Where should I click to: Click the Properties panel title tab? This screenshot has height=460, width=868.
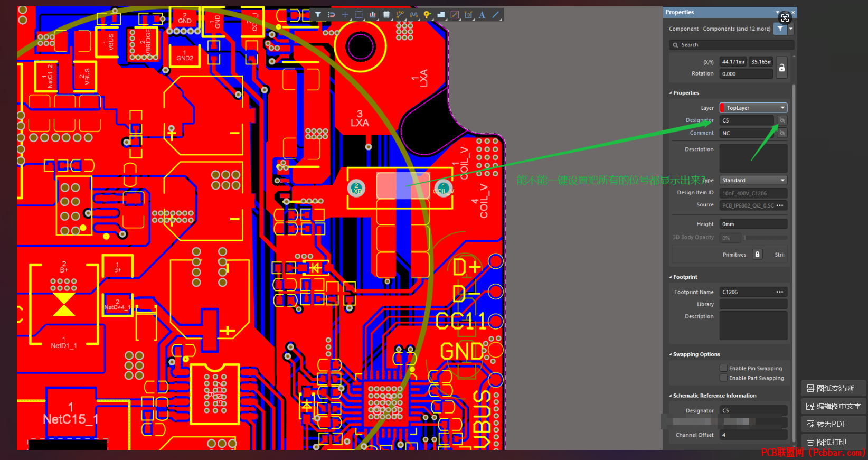[680, 12]
